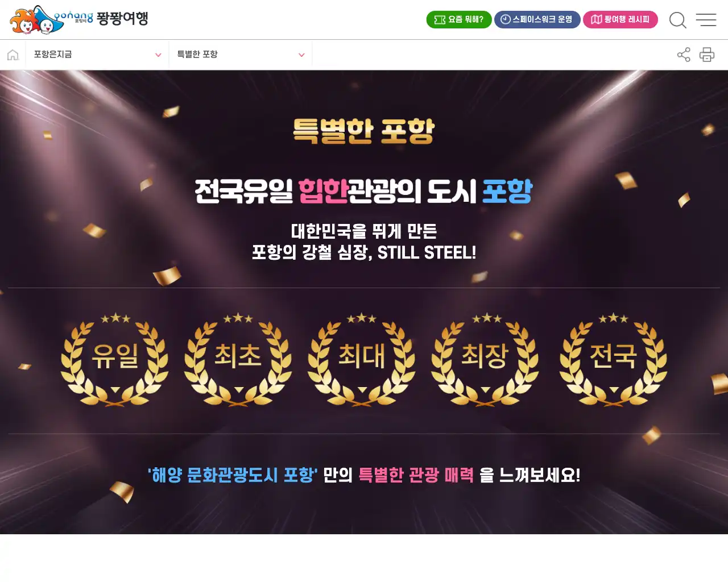Open the search magnifier icon
The image size is (728, 582).
677,20
